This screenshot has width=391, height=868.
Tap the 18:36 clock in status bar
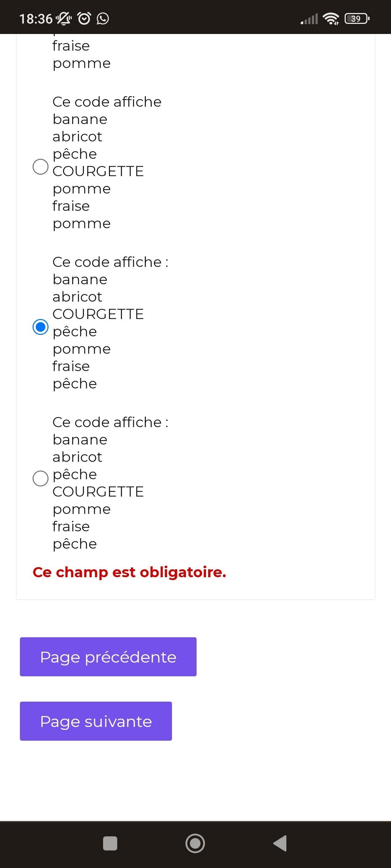tap(36, 19)
